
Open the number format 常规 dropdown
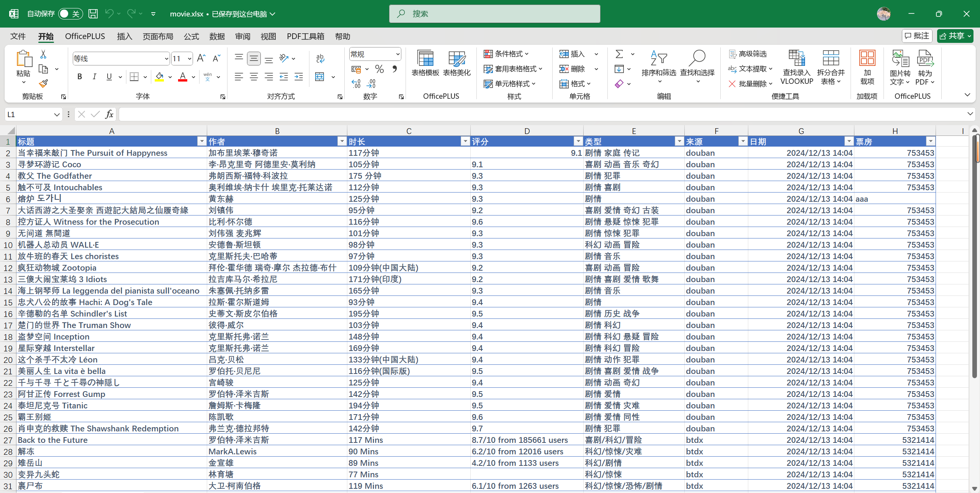point(398,54)
